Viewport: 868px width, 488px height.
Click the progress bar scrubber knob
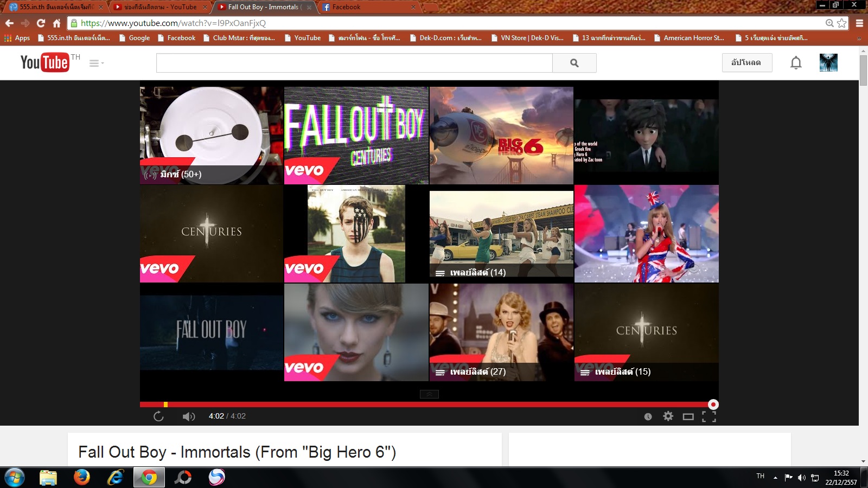coord(713,404)
